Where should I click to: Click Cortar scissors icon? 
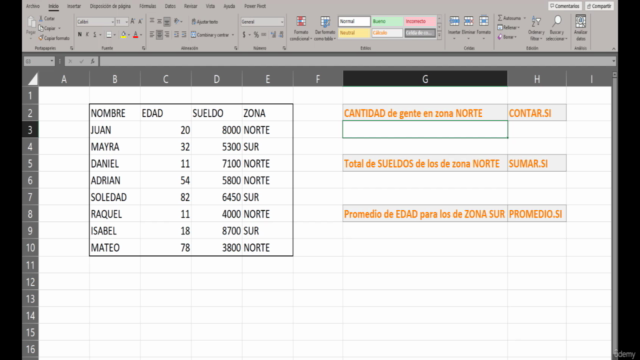[41, 19]
